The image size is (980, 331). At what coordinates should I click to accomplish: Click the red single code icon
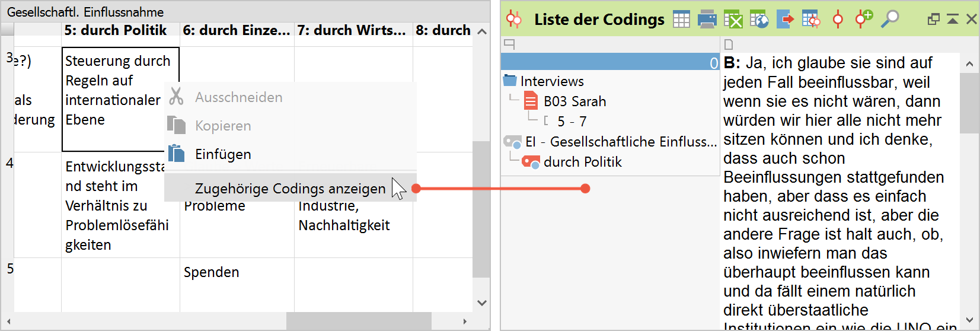838,20
